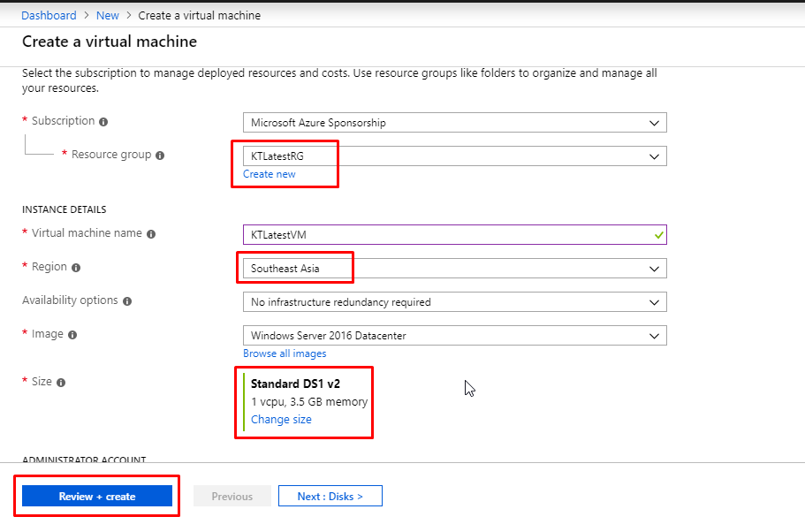Click info icon beside Image label
Image resolution: width=805 pixels, height=532 pixels.
click(72, 335)
